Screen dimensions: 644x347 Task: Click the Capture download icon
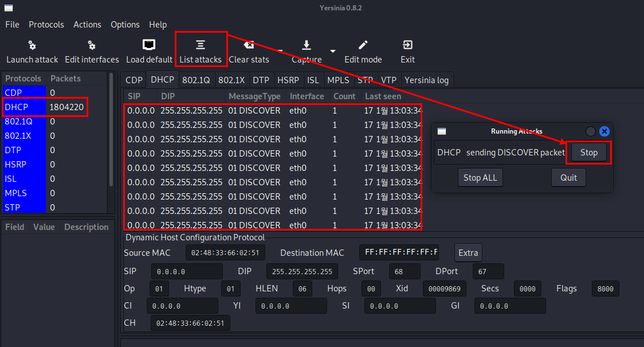click(x=307, y=45)
